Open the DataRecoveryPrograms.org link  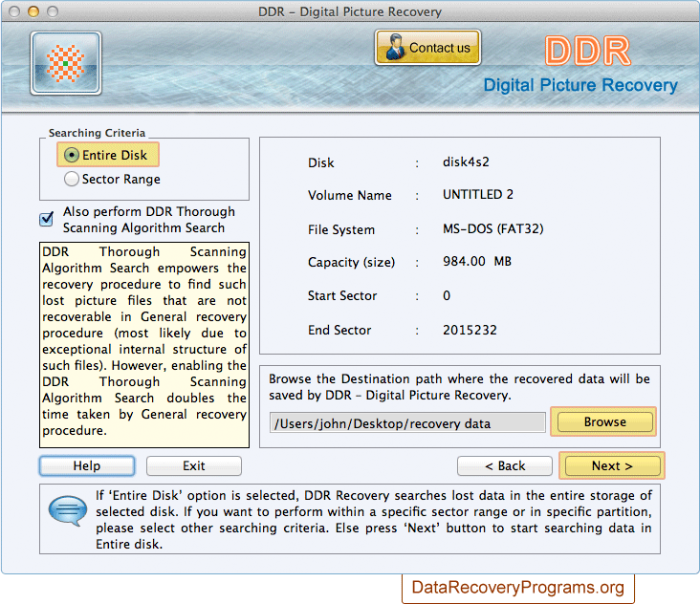pyautogui.click(x=517, y=587)
